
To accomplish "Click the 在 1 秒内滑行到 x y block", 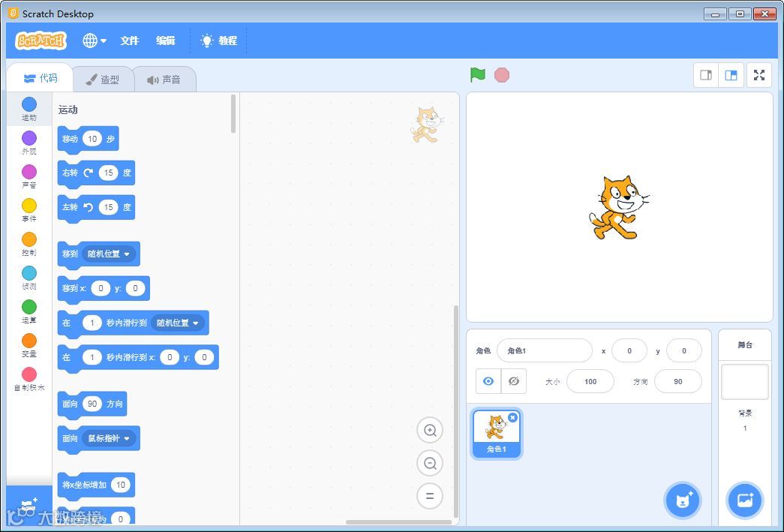I will (x=138, y=357).
